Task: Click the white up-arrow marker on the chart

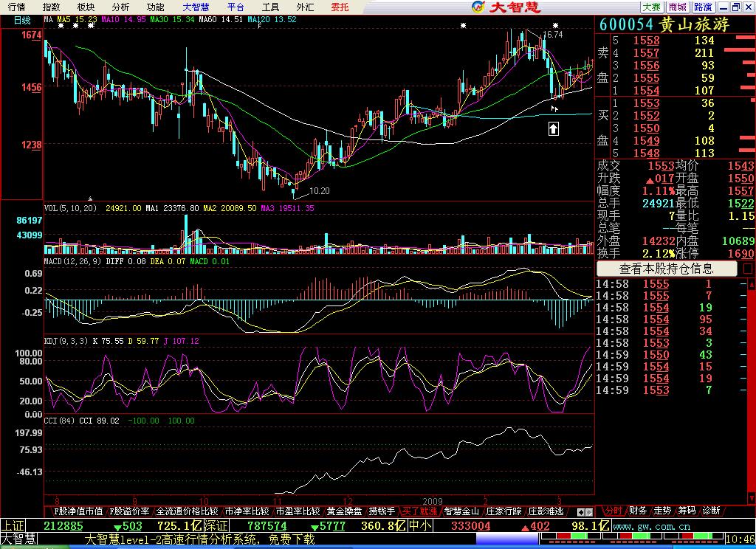Action: click(x=554, y=128)
